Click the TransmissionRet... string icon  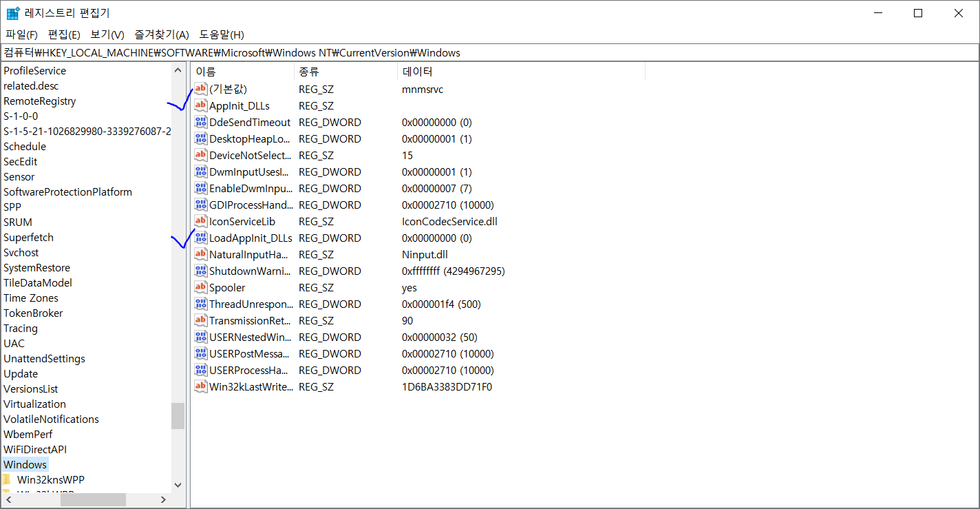200,320
